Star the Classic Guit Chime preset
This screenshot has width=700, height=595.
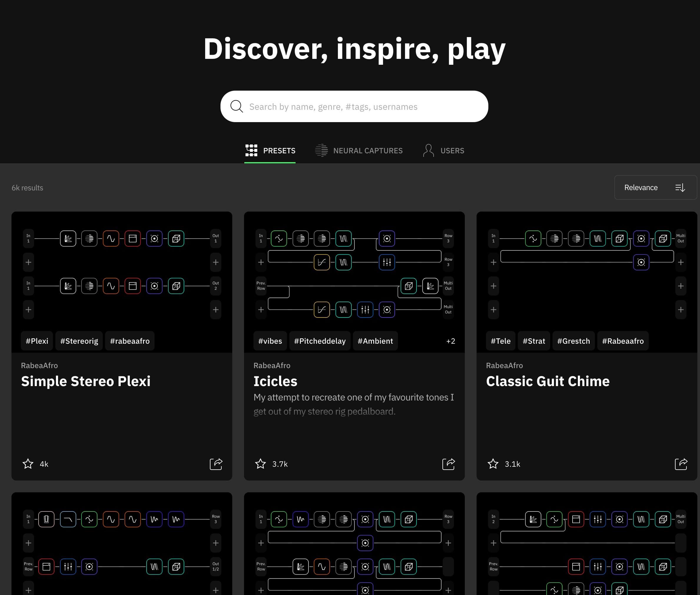point(493,464)
